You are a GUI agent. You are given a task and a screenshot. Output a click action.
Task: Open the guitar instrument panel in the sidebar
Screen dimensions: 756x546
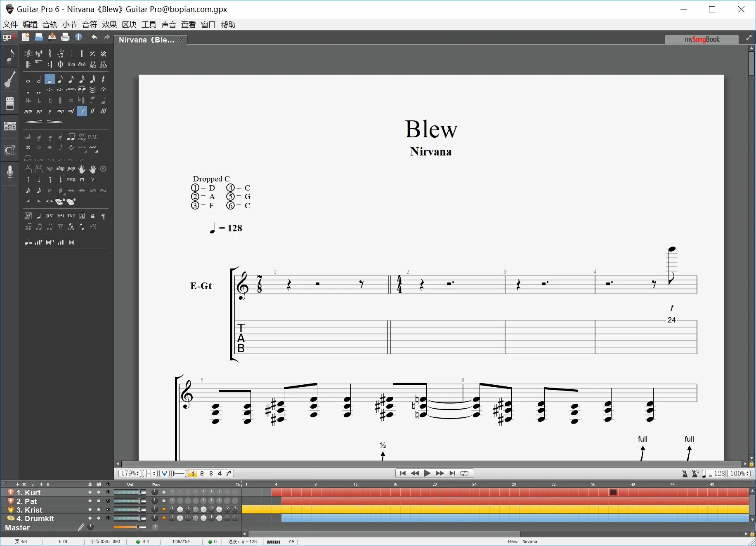[x=10, y=80]
